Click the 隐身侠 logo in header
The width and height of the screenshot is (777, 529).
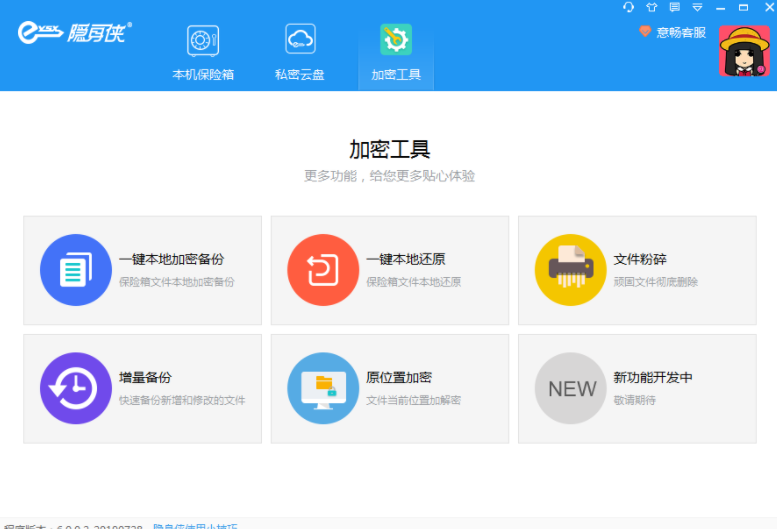click(x=75, y=33)
